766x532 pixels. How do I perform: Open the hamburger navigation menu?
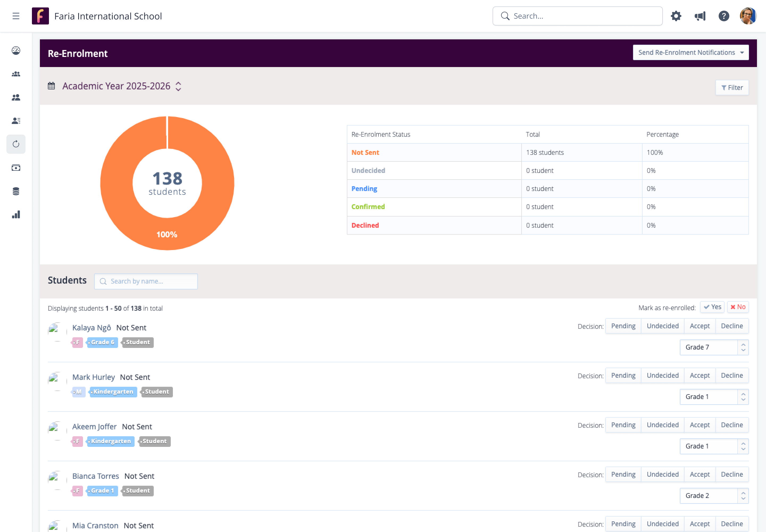click(x=16, y=16)
